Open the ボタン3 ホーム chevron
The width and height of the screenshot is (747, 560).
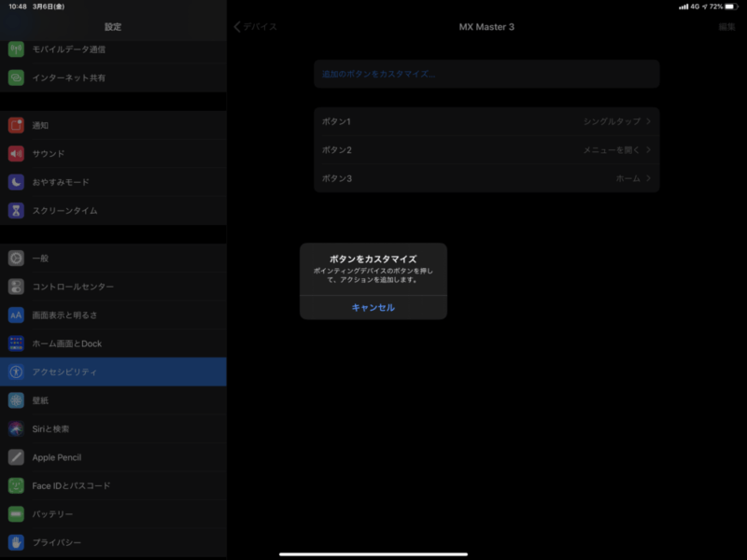coord(648,178)
